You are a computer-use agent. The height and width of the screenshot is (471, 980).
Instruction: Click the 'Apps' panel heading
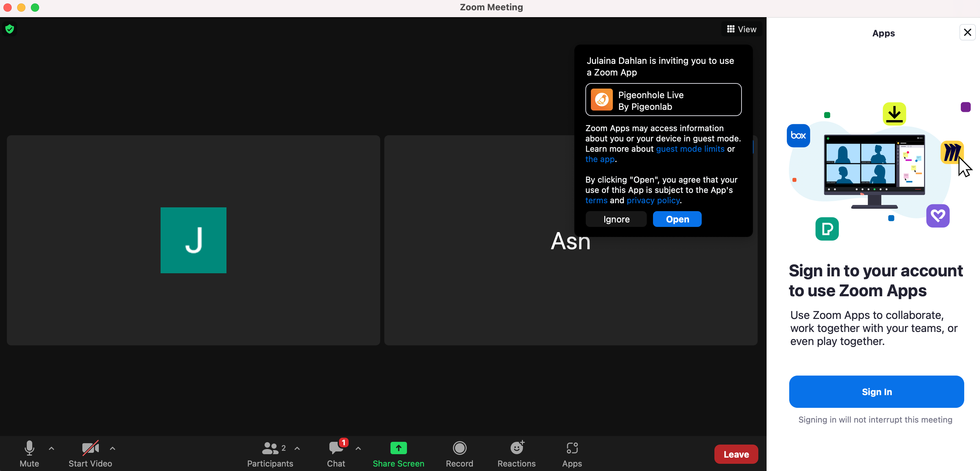pos(883,33)
